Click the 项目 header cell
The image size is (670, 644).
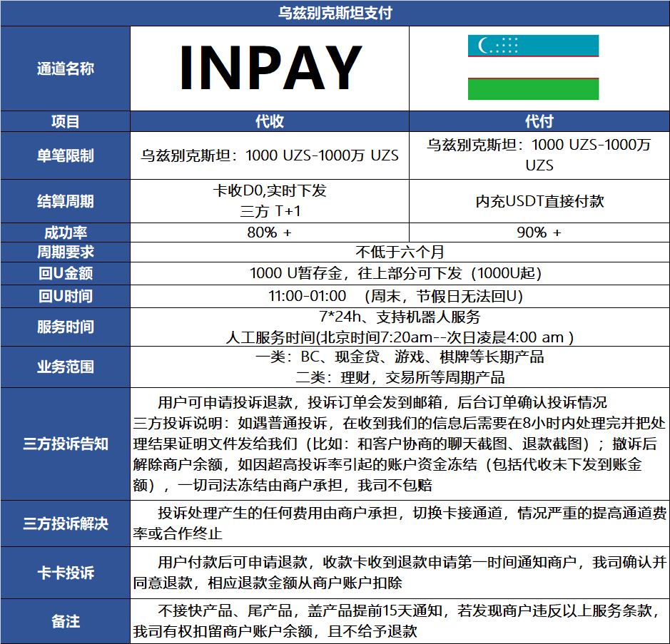pos(65,121)
